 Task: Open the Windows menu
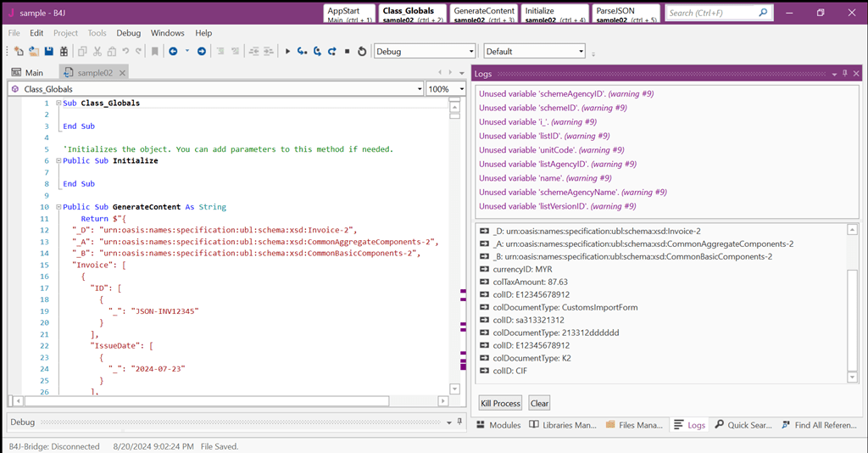[x=167, y=33]
